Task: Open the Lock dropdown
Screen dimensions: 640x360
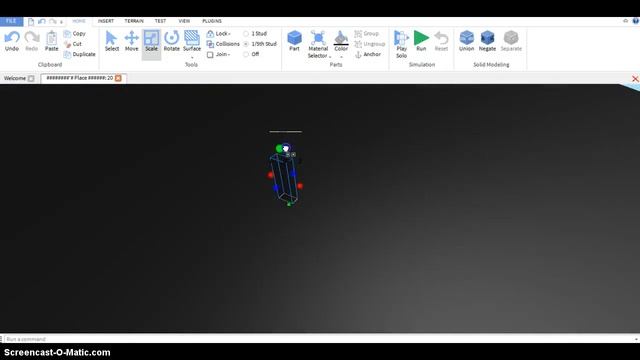Action: coord(219,33)
